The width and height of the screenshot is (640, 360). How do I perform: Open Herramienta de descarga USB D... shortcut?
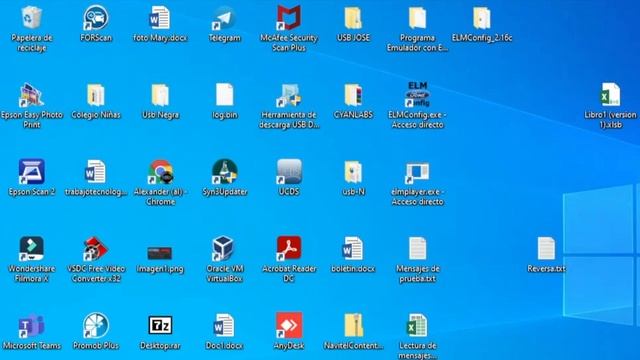pyautogui.click(x=289, y=96)
